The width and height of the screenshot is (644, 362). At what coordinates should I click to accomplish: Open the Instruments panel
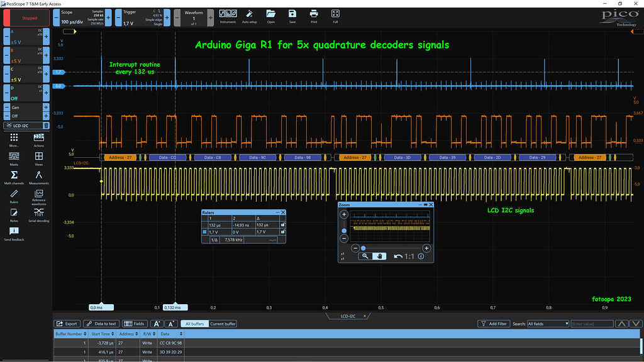[x=228, y=16]
